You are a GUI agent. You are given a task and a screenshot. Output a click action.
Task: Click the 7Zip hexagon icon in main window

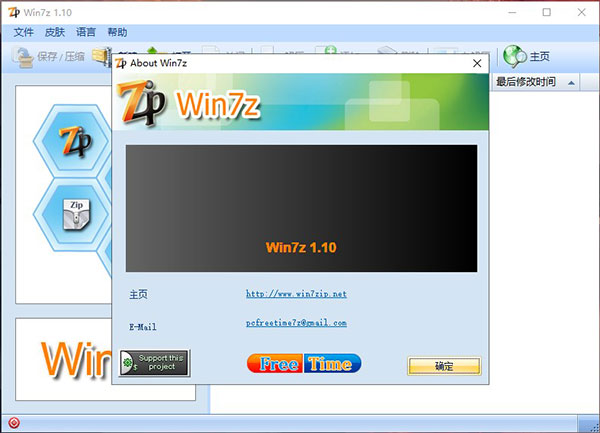pos(74,141)
